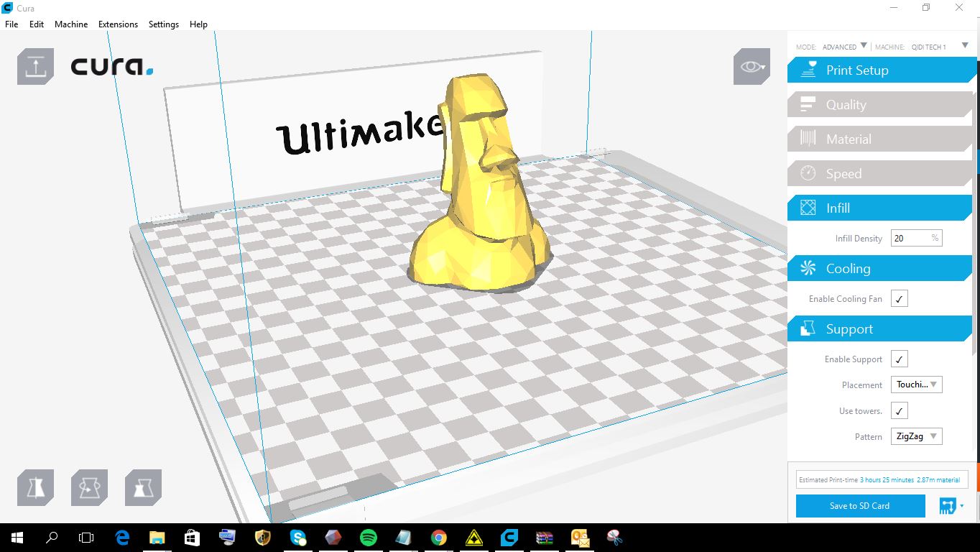
Task: Open Spotify from the taskbar
Action: (368, 537)
